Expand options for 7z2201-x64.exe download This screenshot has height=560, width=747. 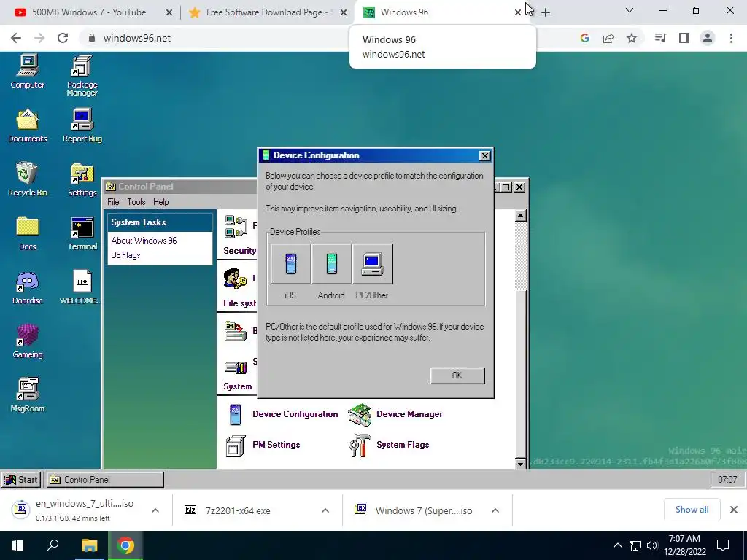[325, 510]
